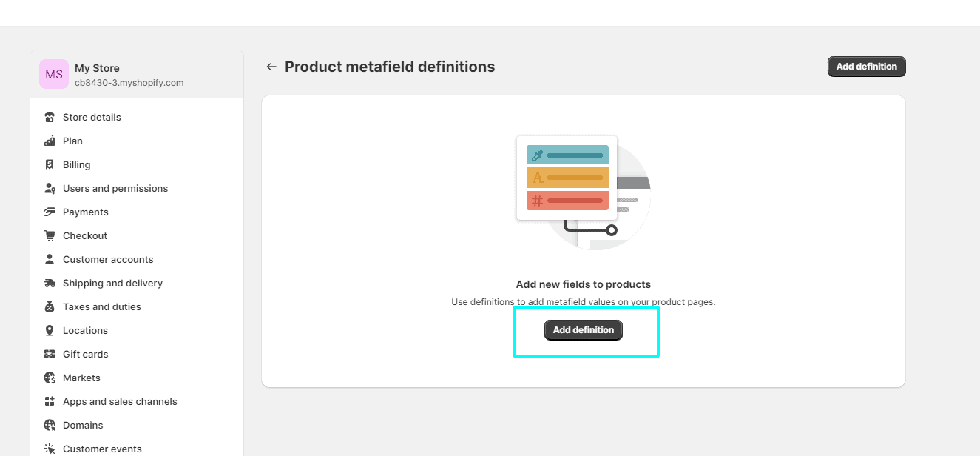Select the Billing settings icon
Image resolution: width=980 pixels, height=456 pixels.
coord(50,164)
